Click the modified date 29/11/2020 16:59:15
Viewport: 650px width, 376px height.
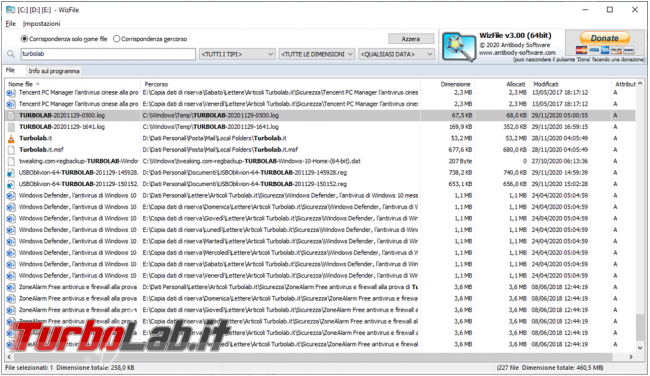coord(560,127)
